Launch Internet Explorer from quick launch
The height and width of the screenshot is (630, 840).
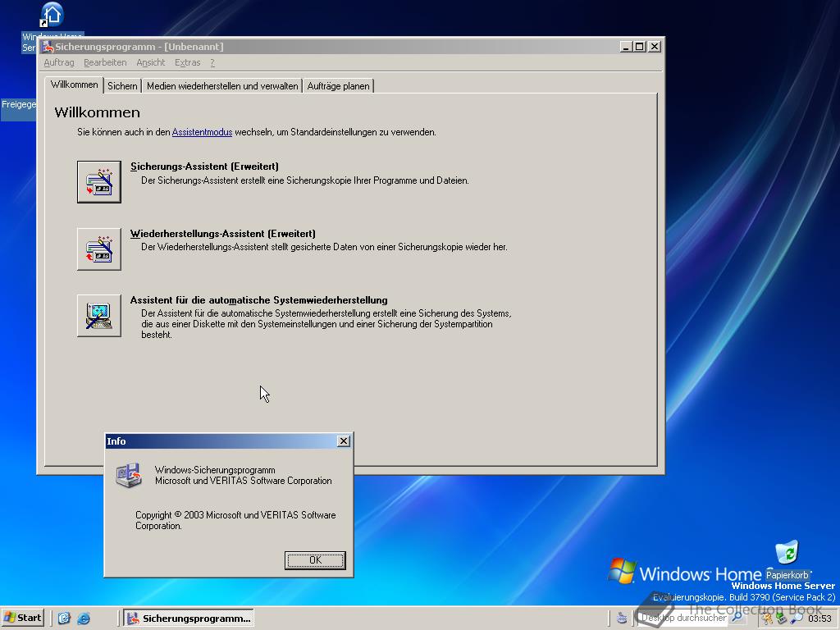[x=84, y=619]
